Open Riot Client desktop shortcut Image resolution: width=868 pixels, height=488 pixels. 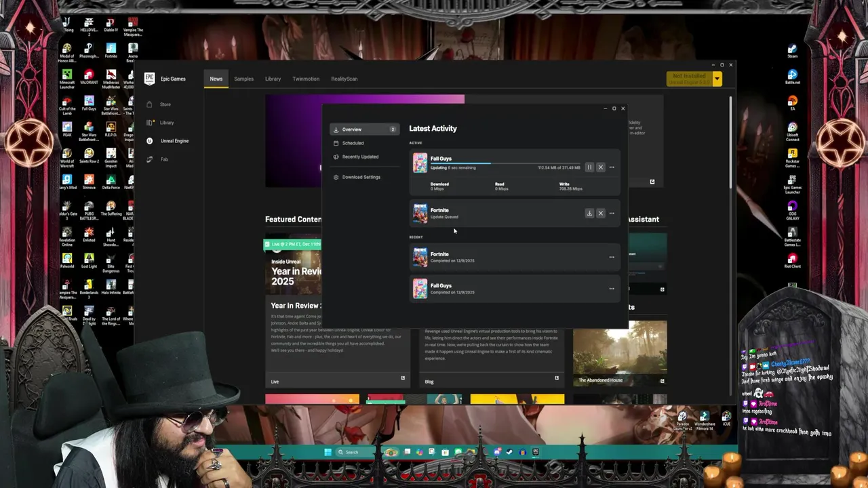(792, 261)
